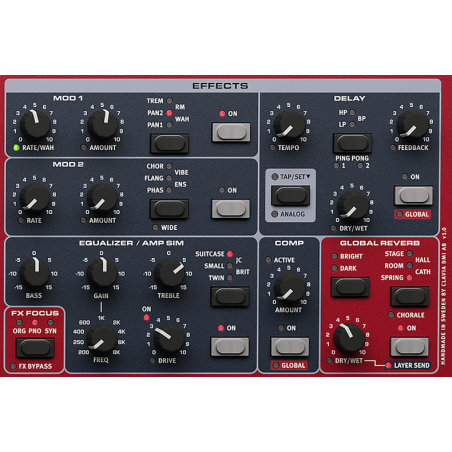Click the Tap/Set button in Delay
This screenshot has width=452, height=452.
tap(290, 195)
